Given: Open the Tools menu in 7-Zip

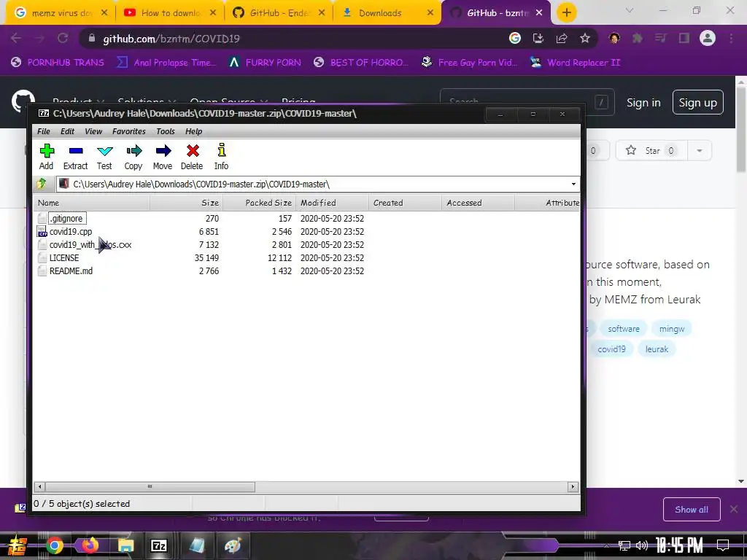Looking at the screenshot, I should (166, 131).
